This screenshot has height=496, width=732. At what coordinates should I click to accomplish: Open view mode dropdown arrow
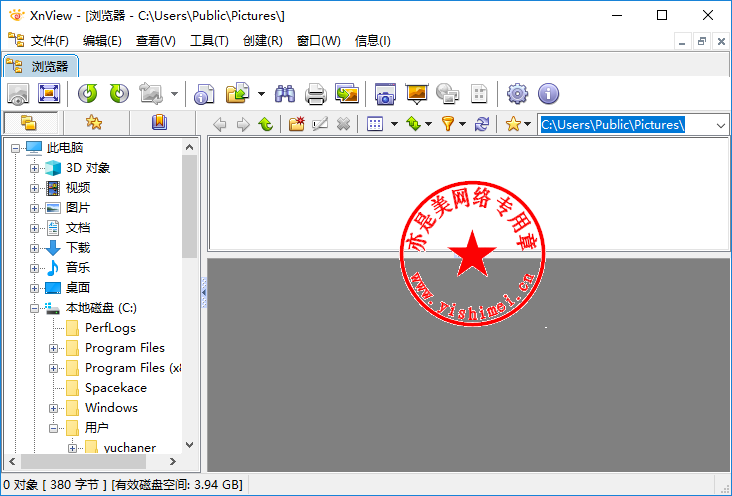(394, 124)
